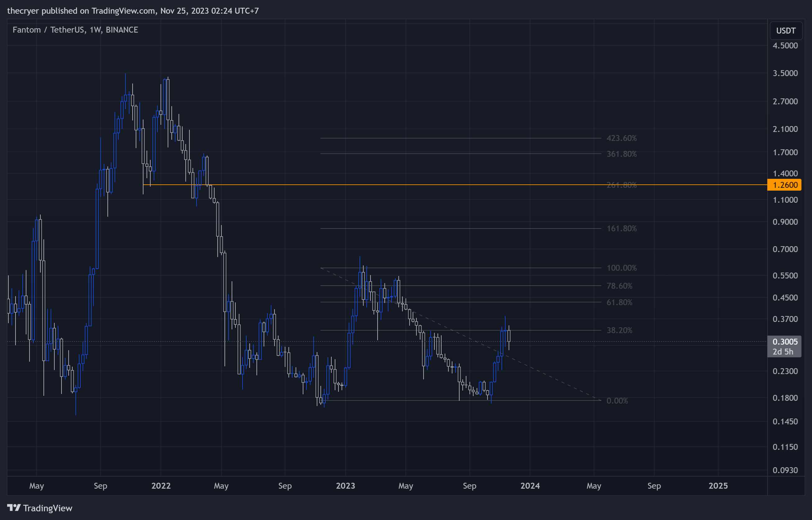The height and width of the screenshot is (520, 812).
Task: Click the TradingView logo icon
Action: [x=14, y=508]
